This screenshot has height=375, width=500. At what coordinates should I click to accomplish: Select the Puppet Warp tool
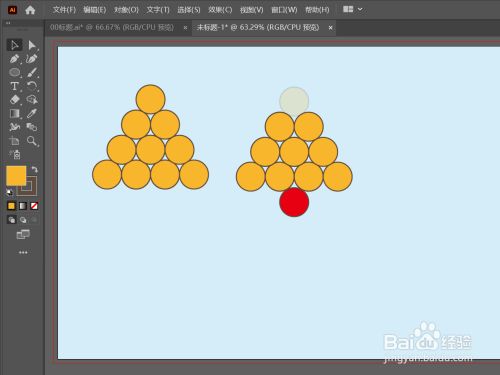14,127
